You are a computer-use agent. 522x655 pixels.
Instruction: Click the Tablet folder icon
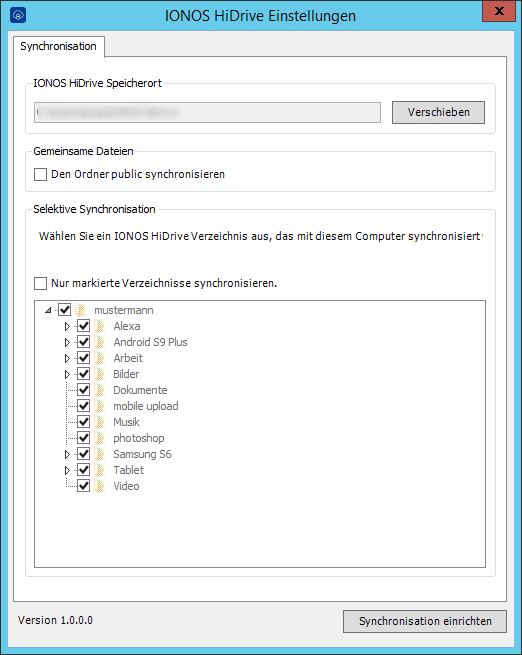[100, 470]
